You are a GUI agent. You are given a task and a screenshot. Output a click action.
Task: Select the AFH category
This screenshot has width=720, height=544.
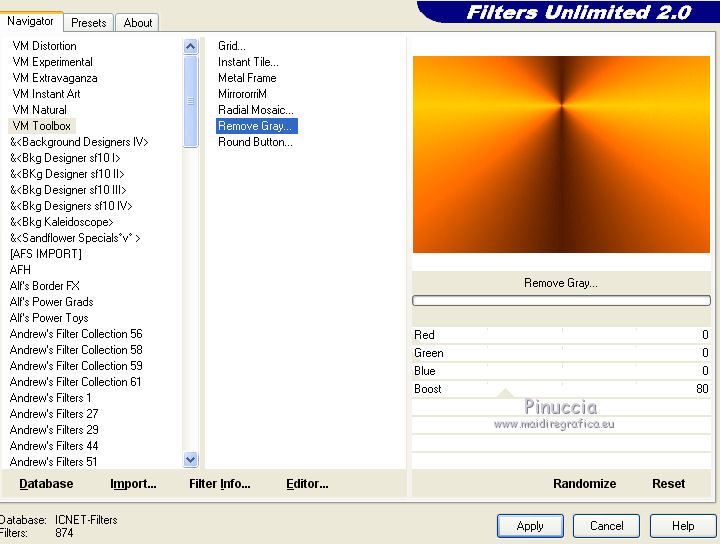(x=20, y=270)
